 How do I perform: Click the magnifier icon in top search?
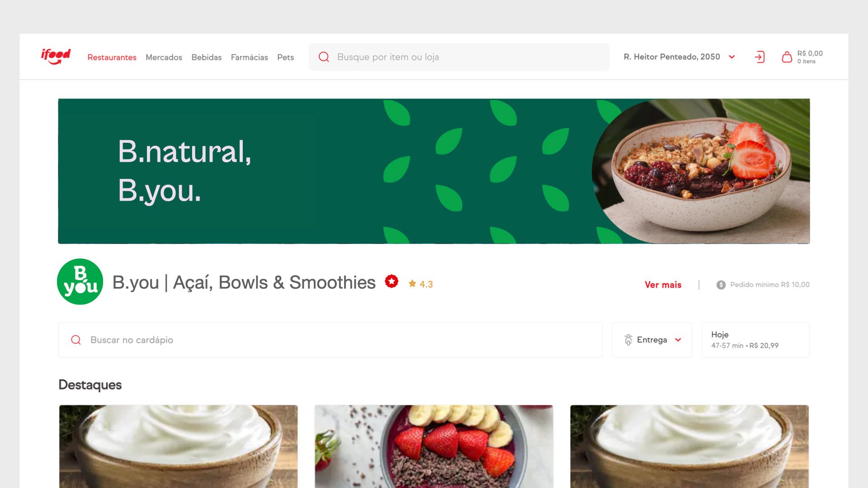pos(324,57)
